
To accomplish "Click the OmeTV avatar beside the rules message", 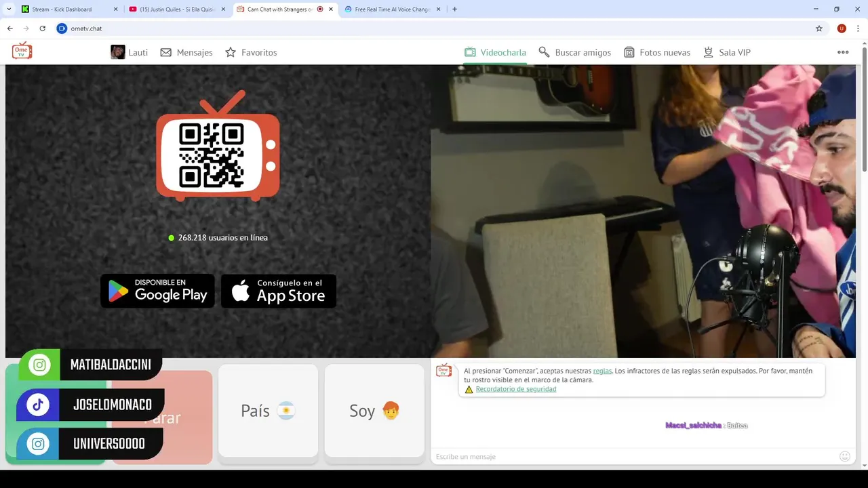I will (x=443, y=370).
